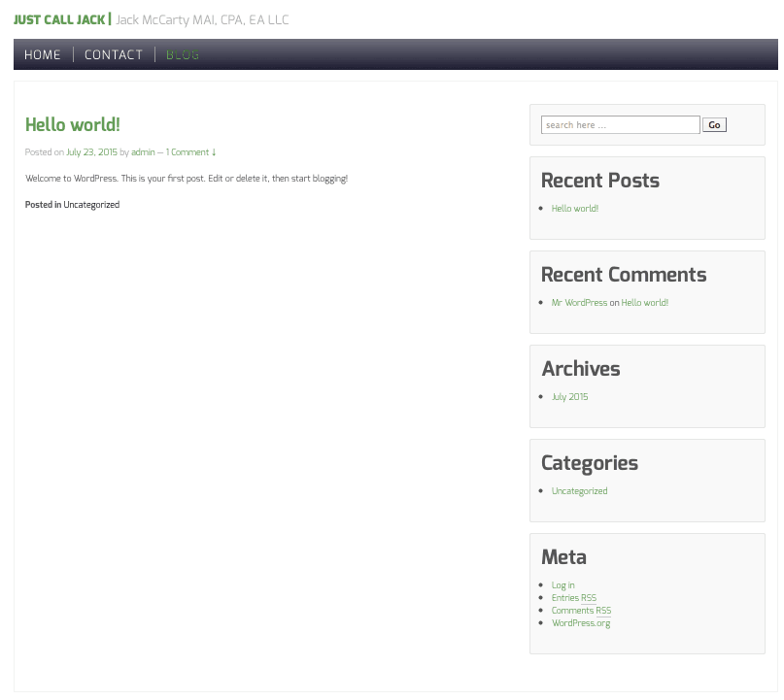Click the JUST CALL JACK site title
Viewport: 784px width, 700px height.
(x=59, y=19)
